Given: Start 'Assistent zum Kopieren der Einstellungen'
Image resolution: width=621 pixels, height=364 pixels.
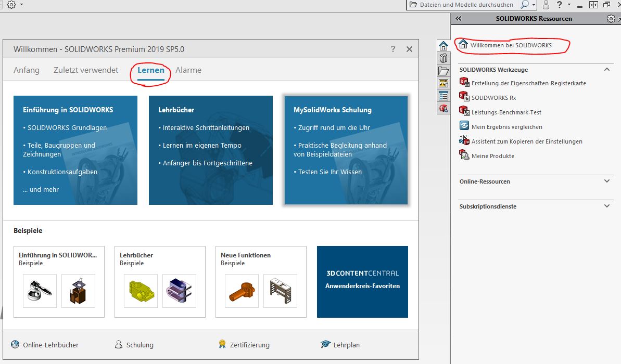Looking at the screenshot, I should click(527, 141).
